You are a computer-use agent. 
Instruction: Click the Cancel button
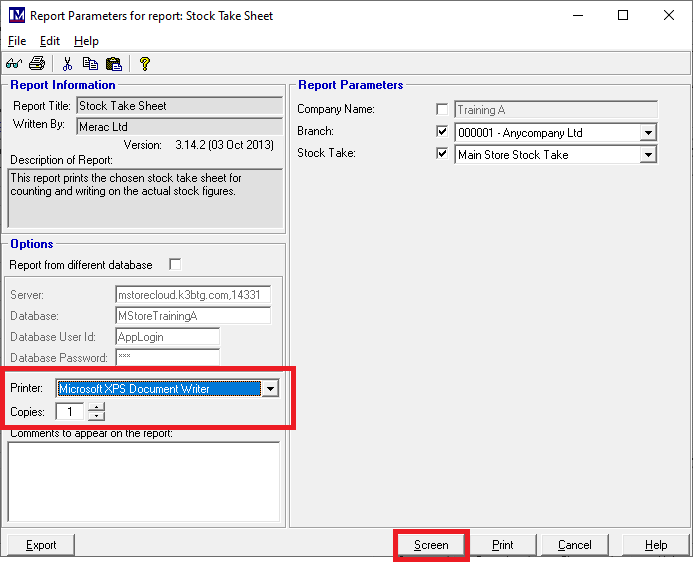coord(575,545)
